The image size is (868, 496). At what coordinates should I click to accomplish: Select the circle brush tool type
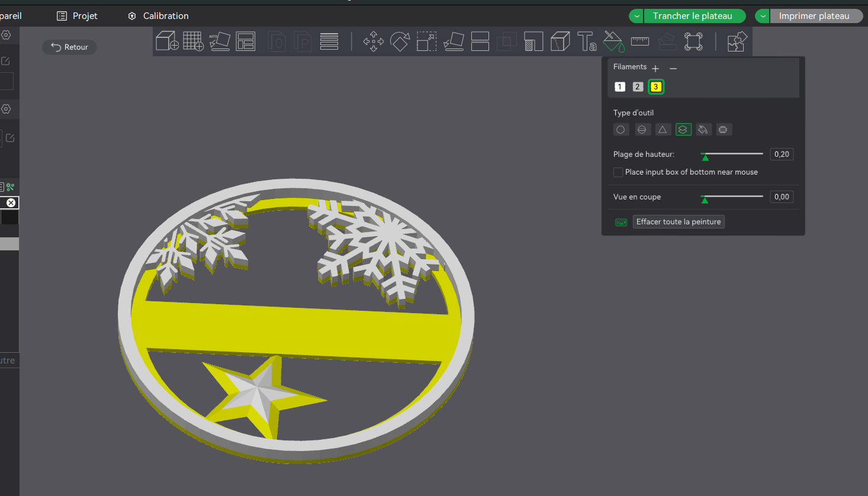pyautogui.click(x=621, y=130)
